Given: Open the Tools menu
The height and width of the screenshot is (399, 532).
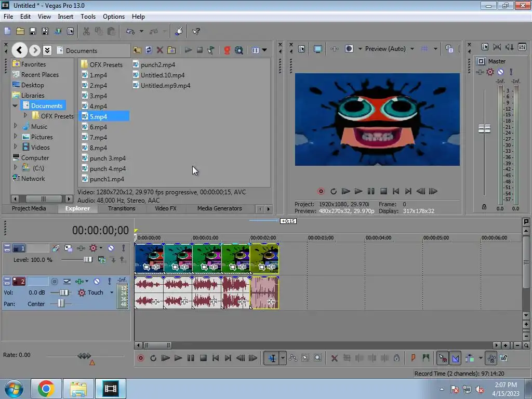Looking at the screenshot, I should 88,17.
